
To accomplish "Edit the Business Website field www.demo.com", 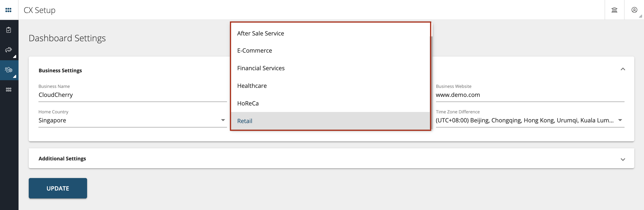I will pos(530,95).
